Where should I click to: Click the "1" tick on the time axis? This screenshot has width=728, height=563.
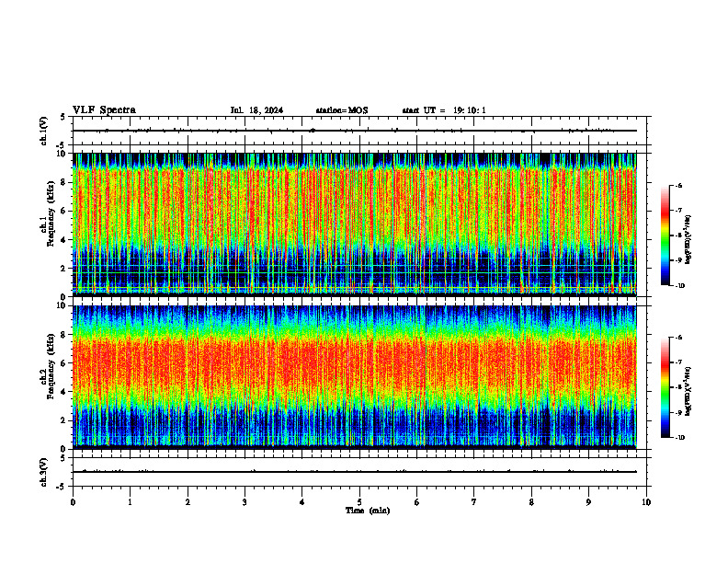pyautogui.click(x=130, y=502)
